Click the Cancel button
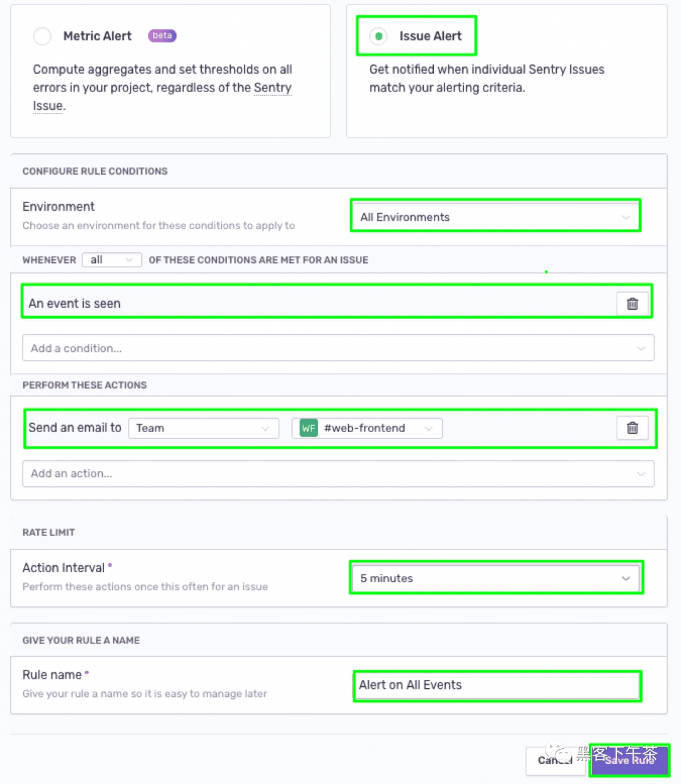 (556, 761)
